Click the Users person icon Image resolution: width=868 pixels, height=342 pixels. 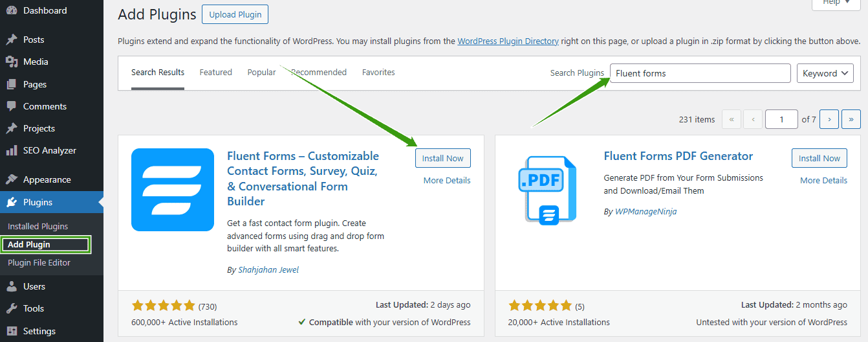[x=12, y=286]
